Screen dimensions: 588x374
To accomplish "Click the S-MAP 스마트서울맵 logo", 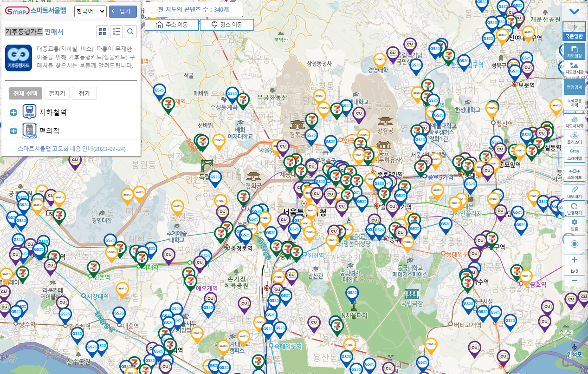I will coord(36,11).
